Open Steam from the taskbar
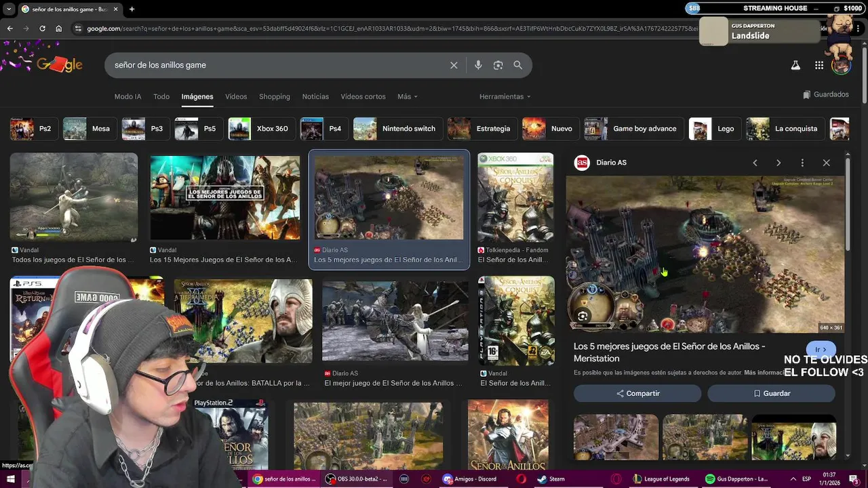This screenshot has height=488, width=868. (551, 479)
